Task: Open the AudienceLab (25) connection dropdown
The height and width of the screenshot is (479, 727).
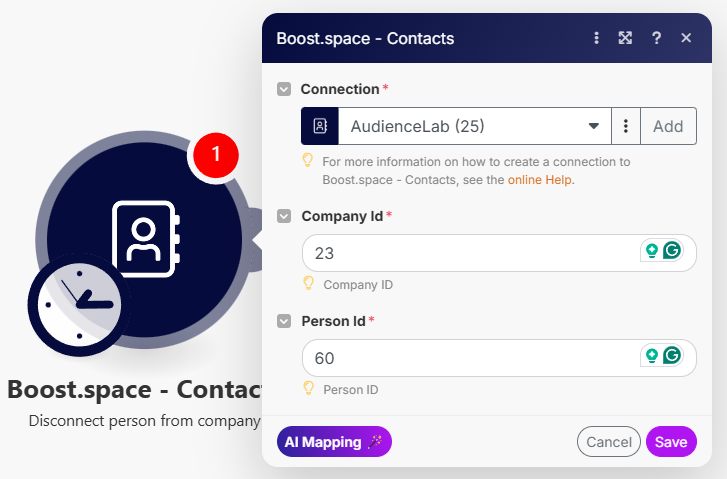Action: pyautogui.click(x=470, y=126)
